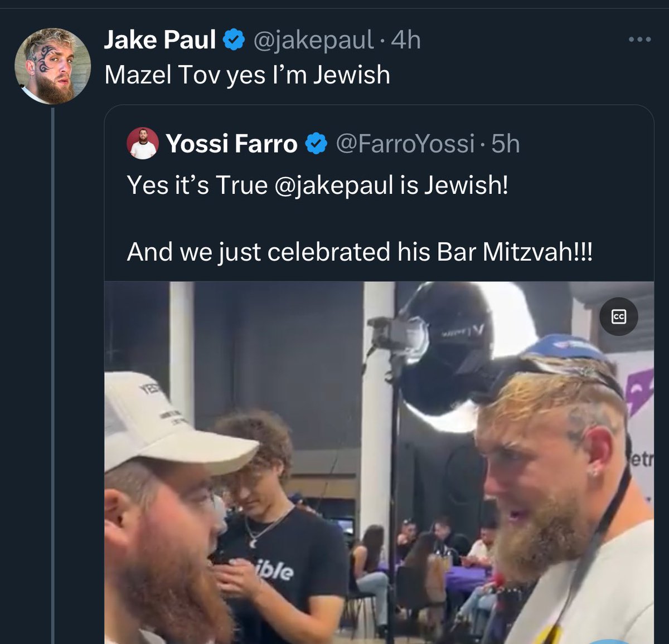Open the Jake Paul display name link
The width and height of the screenshot is (669, 644).
click(x=160, y=40)
